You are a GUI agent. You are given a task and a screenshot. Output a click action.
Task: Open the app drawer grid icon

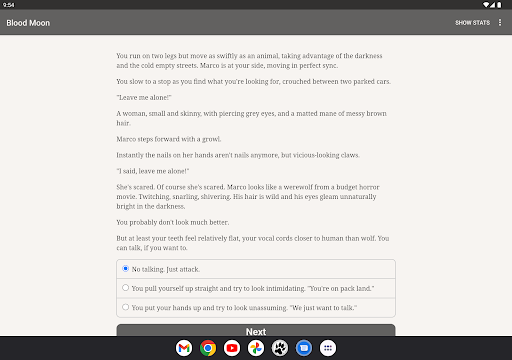click(x=328, y=348)
